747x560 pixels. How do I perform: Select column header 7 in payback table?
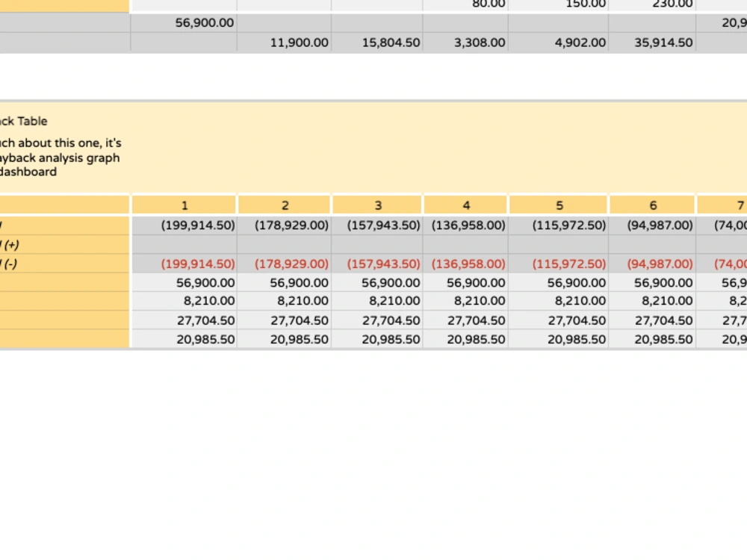click(x=736, y=205)
